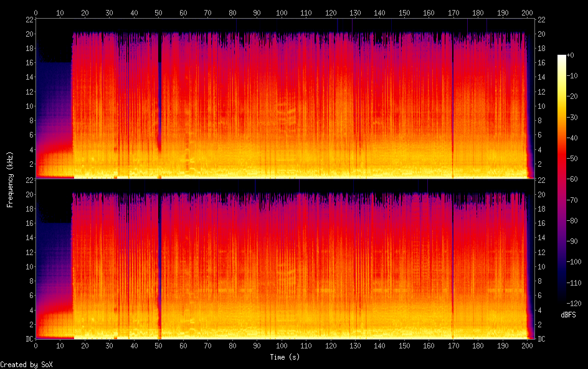Select the dark bottom end of the color bar

562,301
